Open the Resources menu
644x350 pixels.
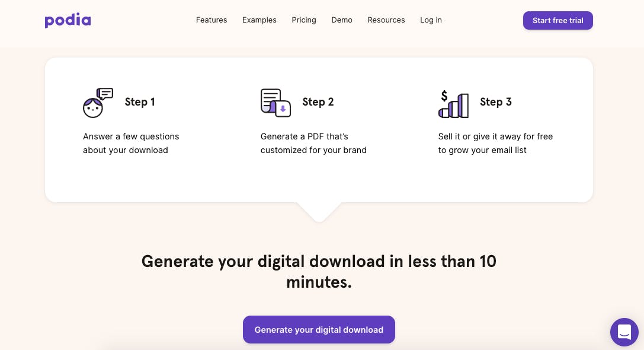coord(386,20)
